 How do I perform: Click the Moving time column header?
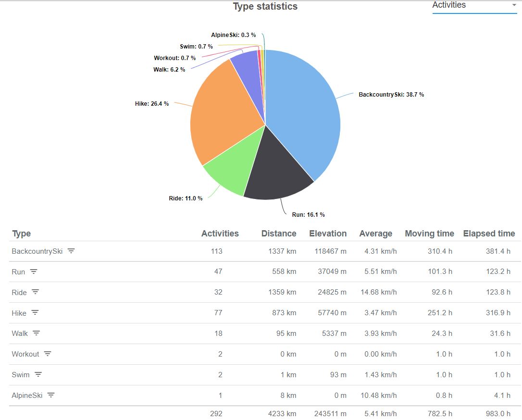pos(429,234)
